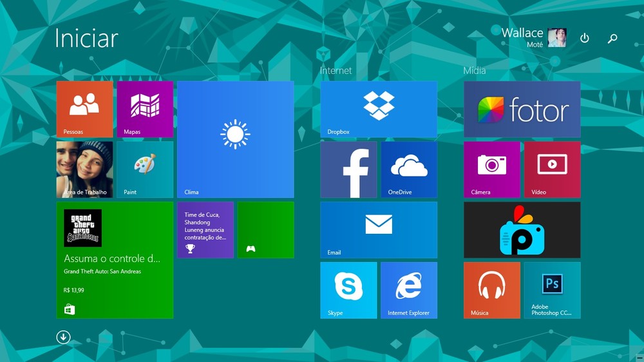The height and width of the screenshot is (362, 644).
Task: Open the Mapas tile
Action: coord(145,109)
